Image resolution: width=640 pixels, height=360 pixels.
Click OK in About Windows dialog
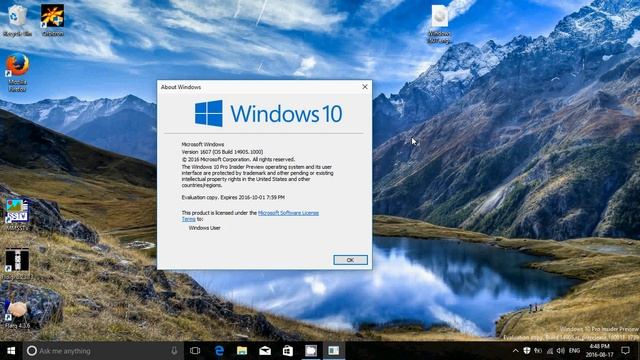(x=350, y=260)
